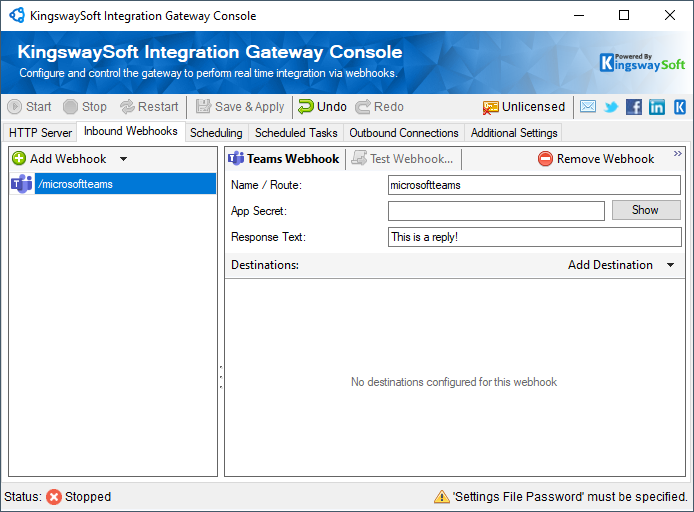Click the 'Settings File Password' warning message
The width and height of the screenshot is (694, 512).
570,497
